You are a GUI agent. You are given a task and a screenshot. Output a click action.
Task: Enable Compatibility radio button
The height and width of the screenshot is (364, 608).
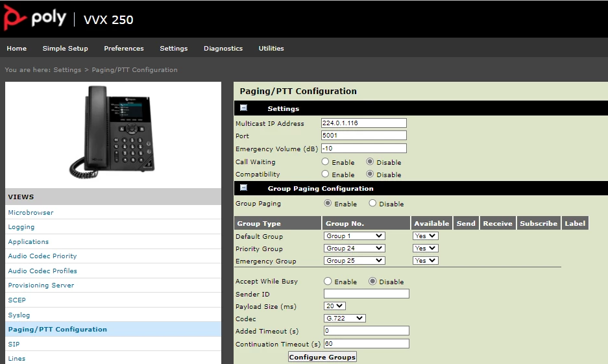click(325, 174)
